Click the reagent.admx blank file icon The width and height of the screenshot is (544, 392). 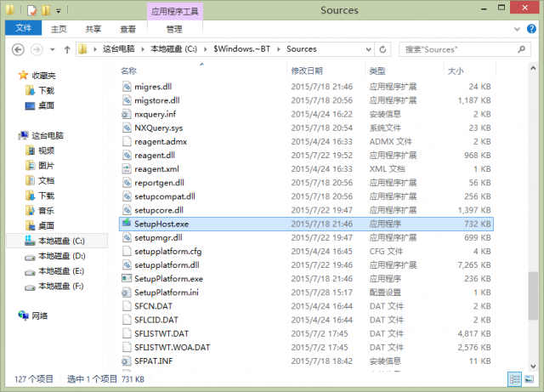click(127, 141)
